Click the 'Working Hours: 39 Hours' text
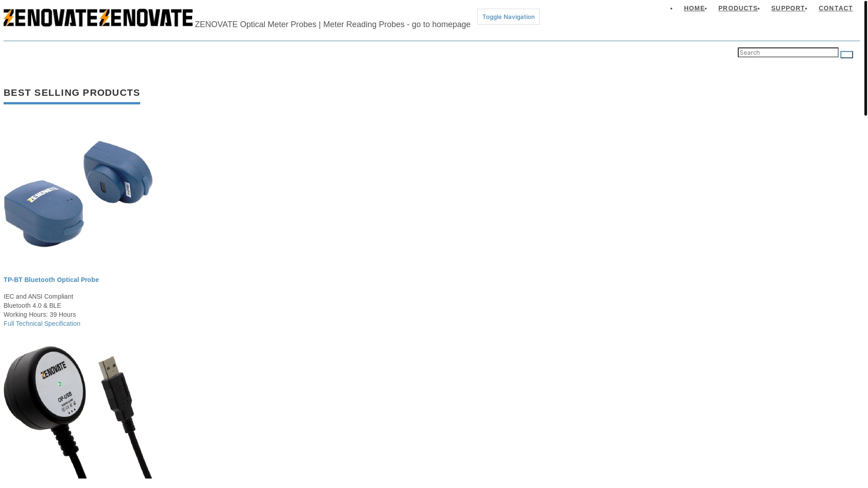This screenshot has height=488, width=868. point(40,314)
